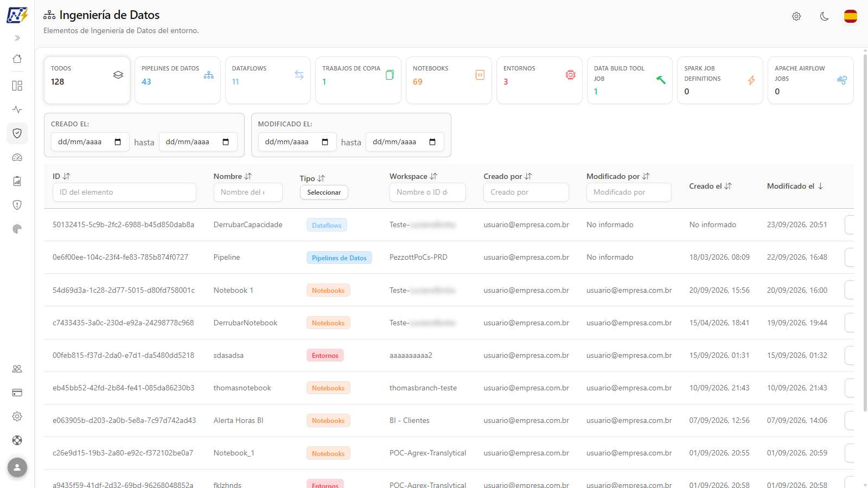Viewport: 868px width, 488px height.
Task: Open the billing card sidebar icon
Action: (x=17, y=393)
